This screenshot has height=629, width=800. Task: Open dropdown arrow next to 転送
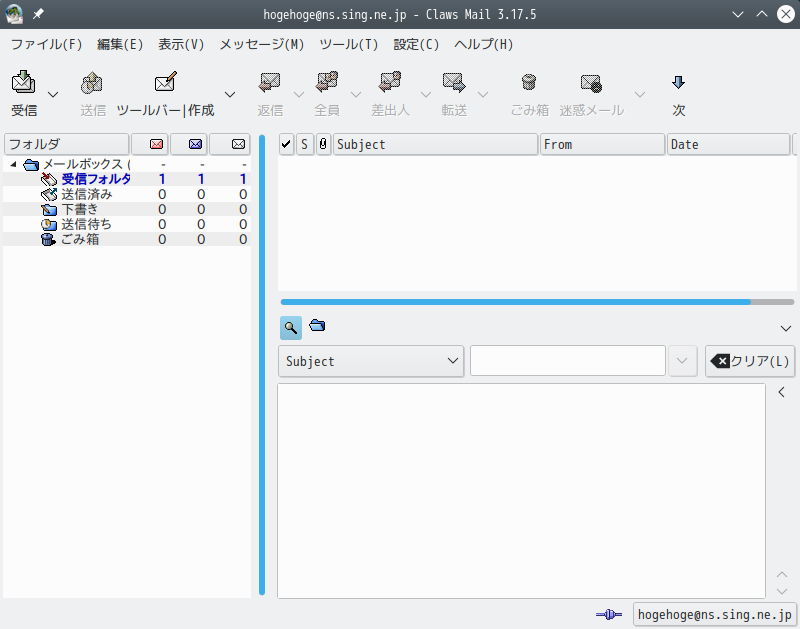click(483, 94)
